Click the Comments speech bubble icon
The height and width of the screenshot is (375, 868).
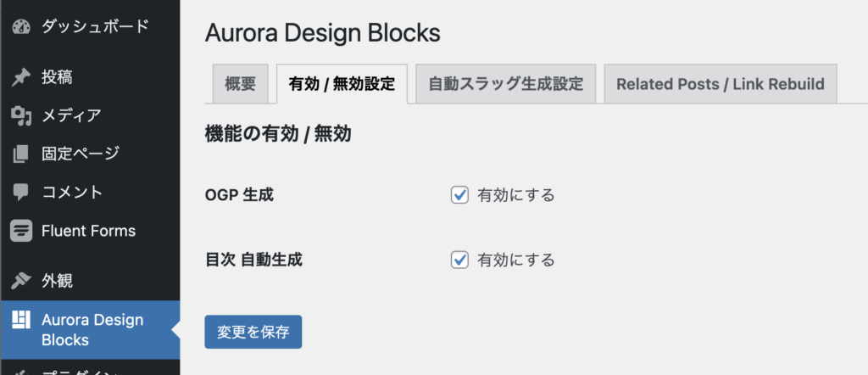(x=22, y=192)
